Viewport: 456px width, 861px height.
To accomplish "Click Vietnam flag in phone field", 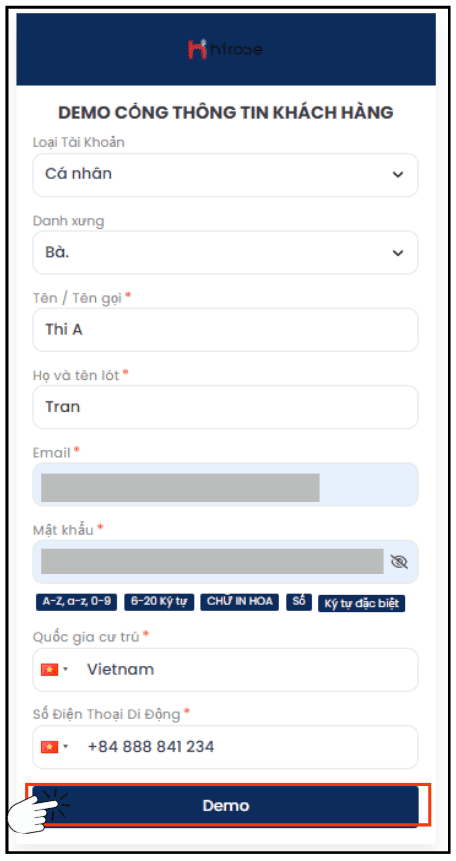I will click(49, 747).
